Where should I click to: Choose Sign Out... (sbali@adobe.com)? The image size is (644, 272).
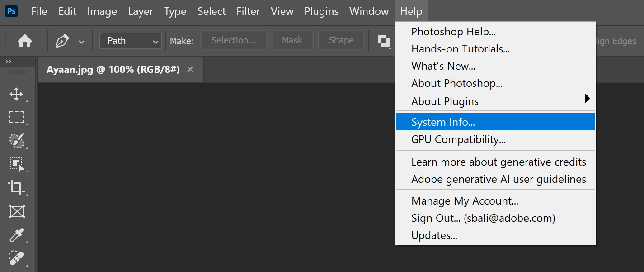pos(495,218)
